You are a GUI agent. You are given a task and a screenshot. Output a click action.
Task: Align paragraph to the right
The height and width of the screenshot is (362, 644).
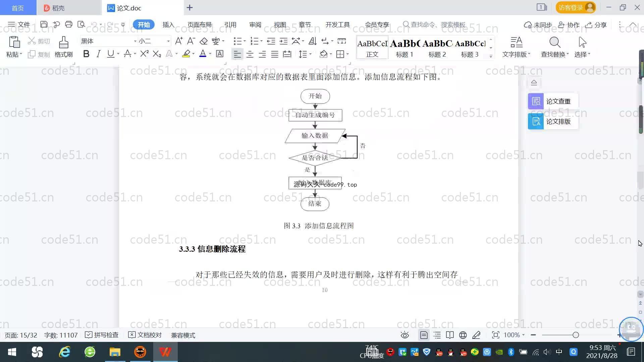[x=262, y=54]
